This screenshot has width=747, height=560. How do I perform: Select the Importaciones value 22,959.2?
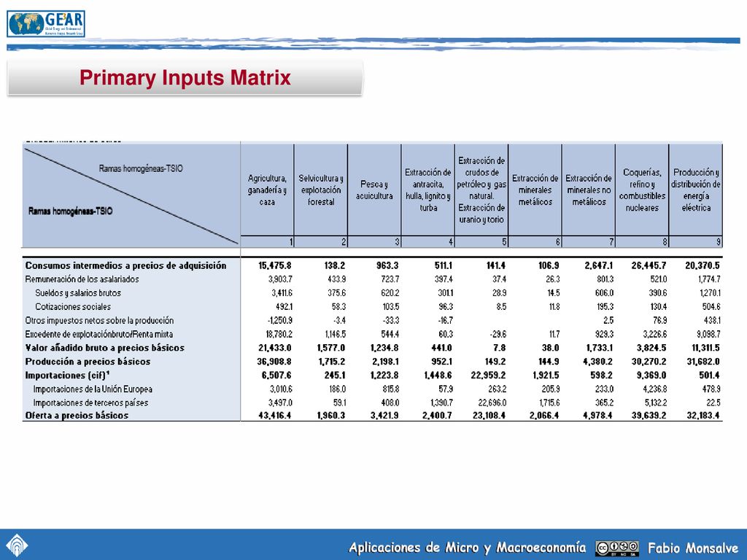(488, 376)
